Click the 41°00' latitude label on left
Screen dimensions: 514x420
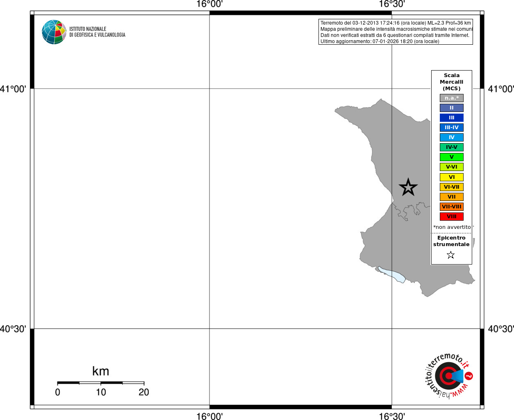[13, 89]
